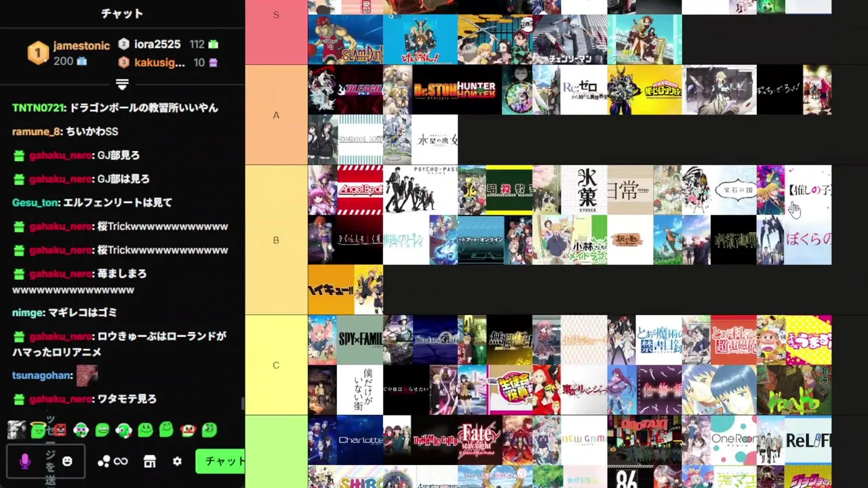Click the yellow B tier label
Image resolution: width=868 pixels, height=488 pixels.
276,240
